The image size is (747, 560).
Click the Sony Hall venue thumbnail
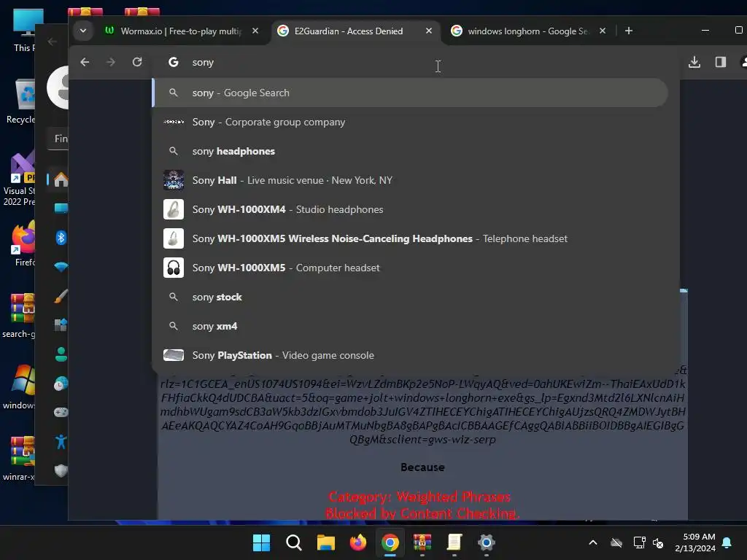(174, 180)
